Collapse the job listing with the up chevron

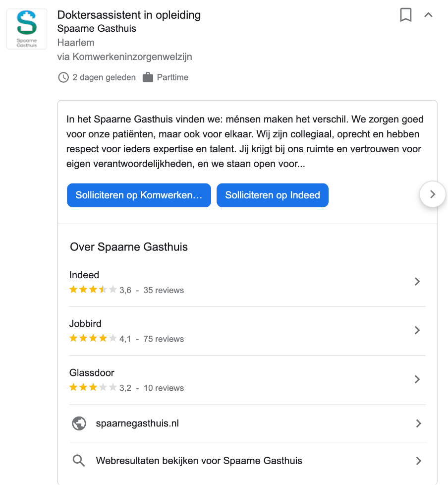[x=428, y=15]
